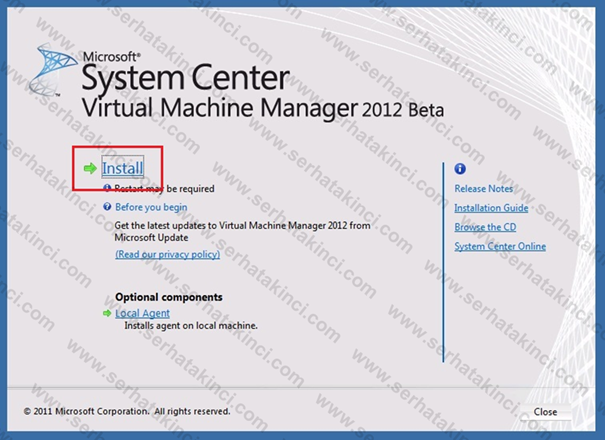Click the Install link
Viewport: 605px width, 440px height.
[x=123, y=168]
